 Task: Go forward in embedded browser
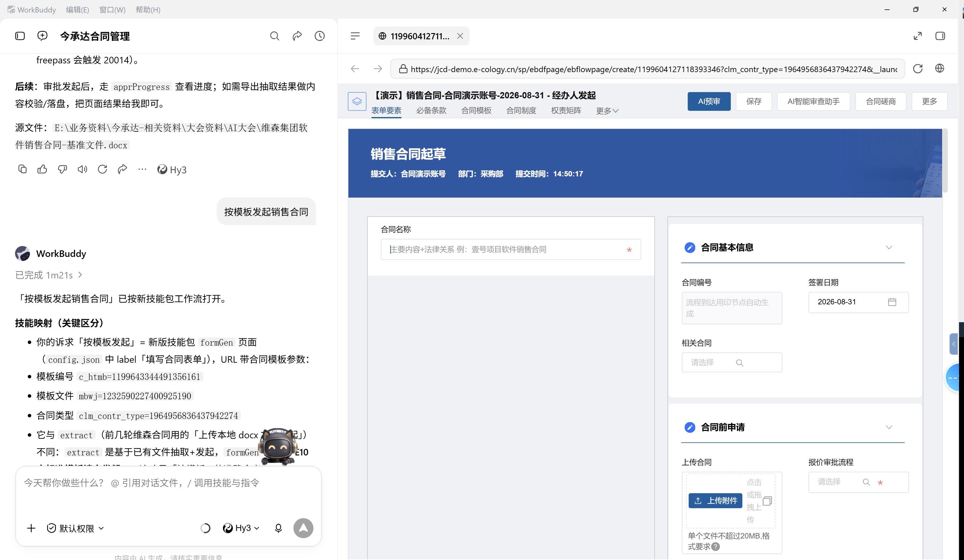pyautogui.click(x=377, y=68)
